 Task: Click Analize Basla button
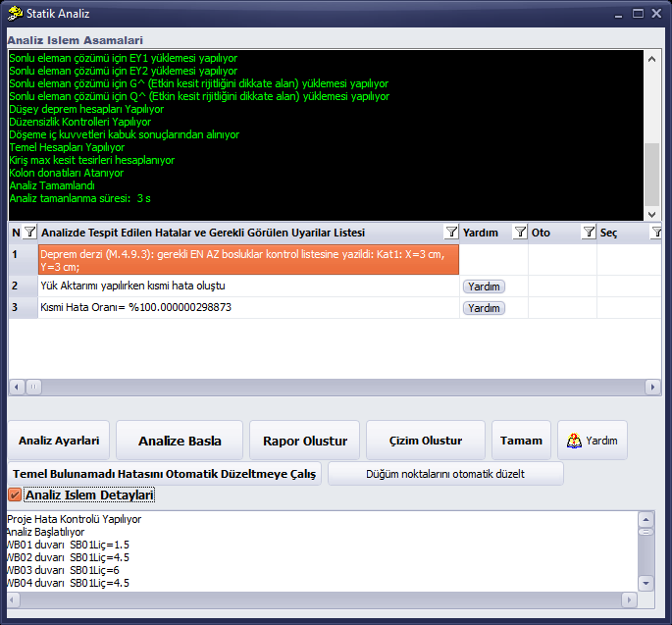180,441
